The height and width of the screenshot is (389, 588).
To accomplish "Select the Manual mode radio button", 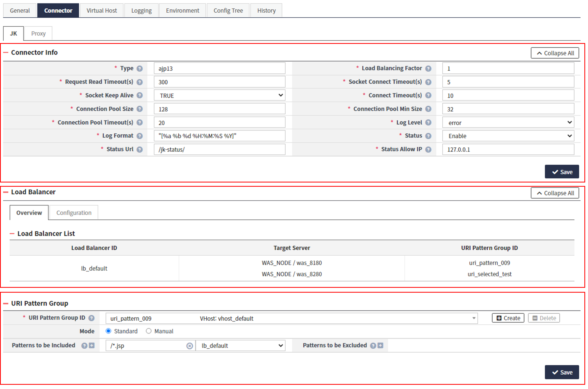I will tap(149, 331).
